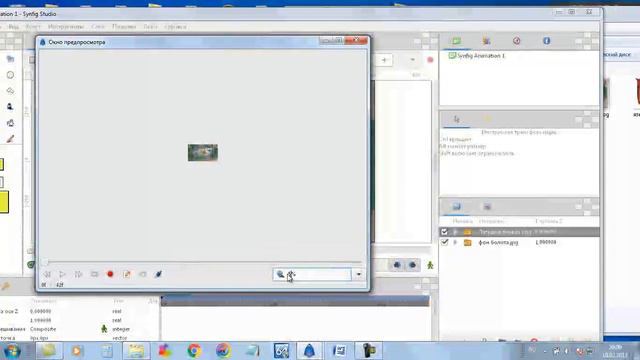Open the blue Info panel tab
This screenshot has width=640, height=360.
pyautogui.click(x=546, y=41)
